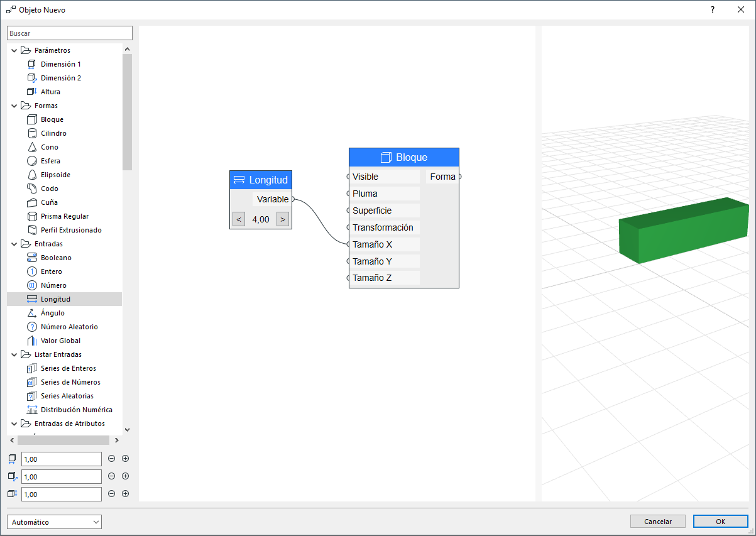This screenshot has height=536, width=756.
Task: Collapse the Parámetros tree group
Action: tap(14, 50)
